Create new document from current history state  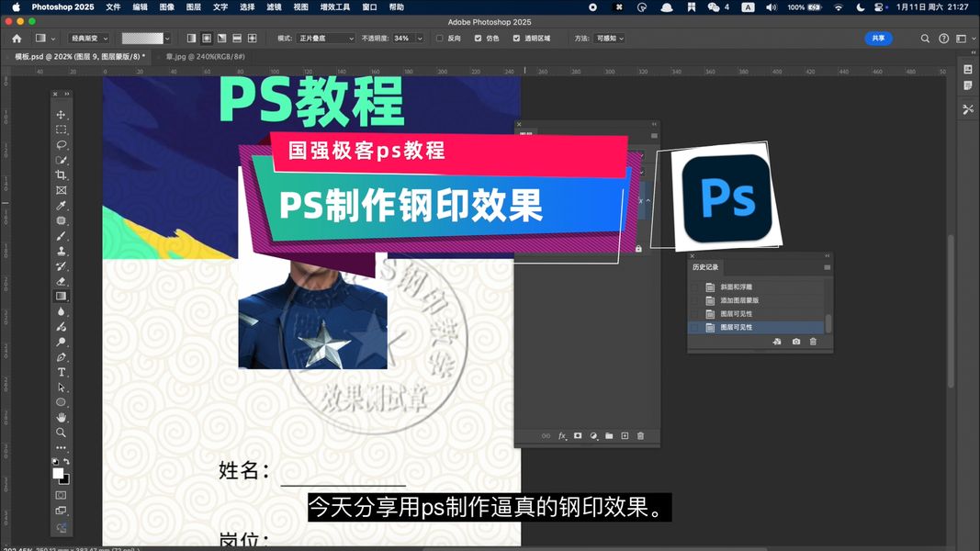pyautogui.click(x=777, y=342)
